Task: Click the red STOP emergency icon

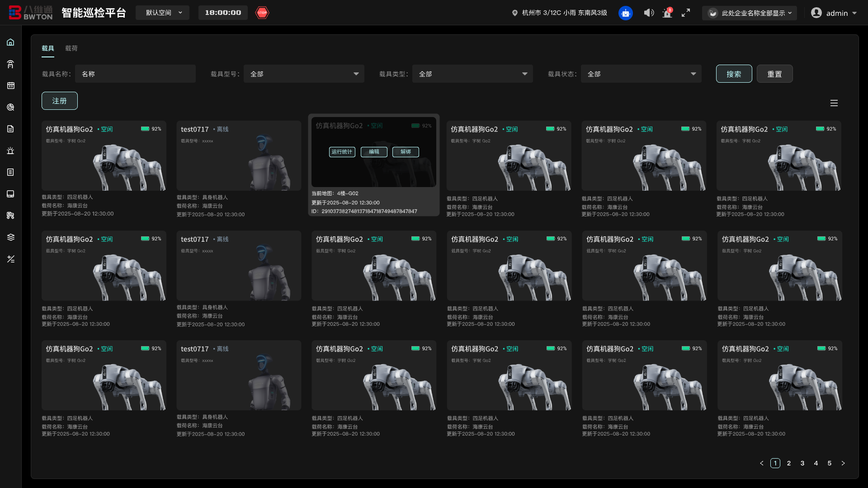Action: tap(262, 13)
